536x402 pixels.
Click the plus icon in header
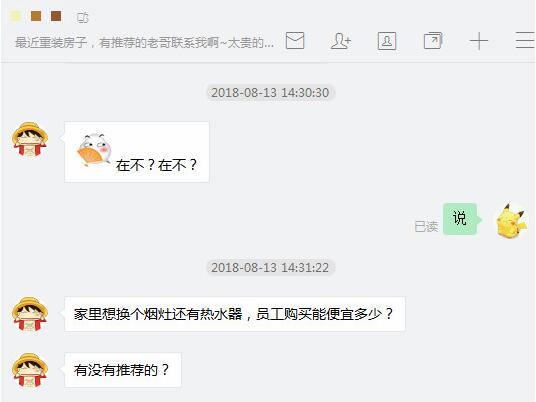[x=479, y=41]
